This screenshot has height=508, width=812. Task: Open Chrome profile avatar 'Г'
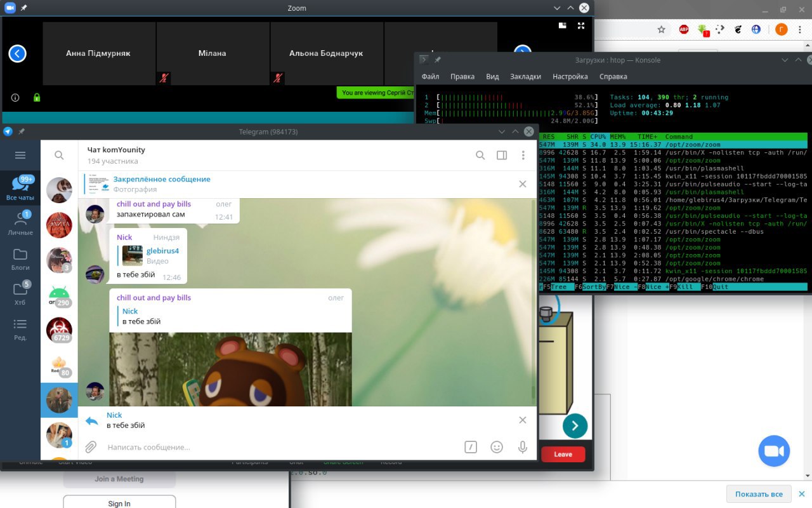(x=781, y=29)
